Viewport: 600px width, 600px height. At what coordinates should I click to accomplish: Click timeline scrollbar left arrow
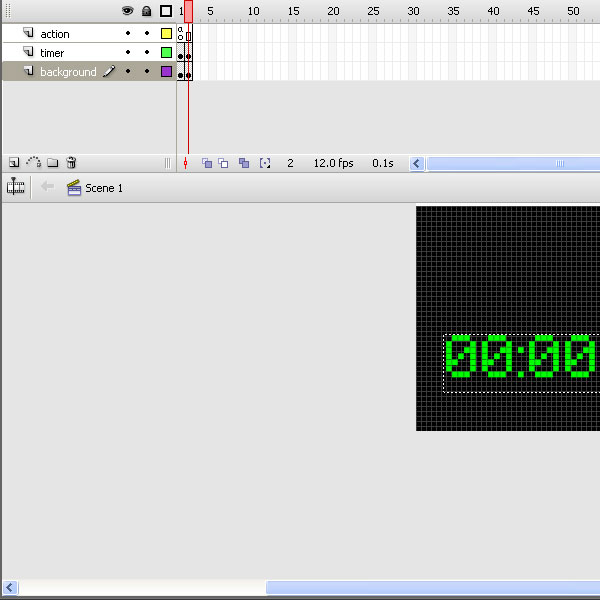pos(416,164)
